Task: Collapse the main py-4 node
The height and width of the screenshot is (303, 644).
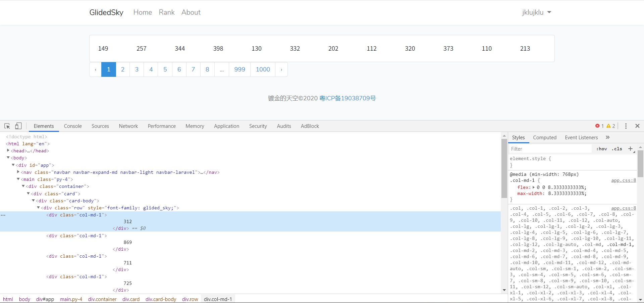Action: [x=18, y=179]
